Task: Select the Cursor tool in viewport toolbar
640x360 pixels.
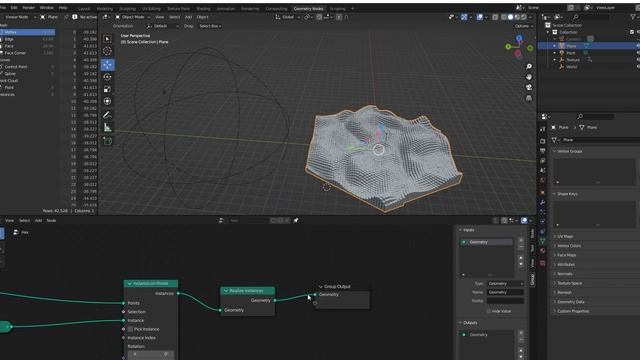Action: click(107, 51)
